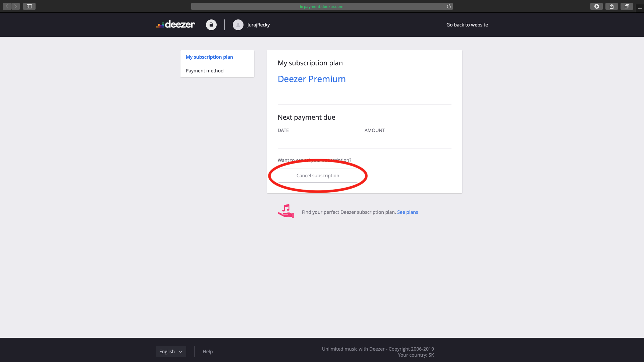The height and width of the screenshot is (362, 644).
Task: Toggle the Safari sidebar button
Action: coord(29,6)
